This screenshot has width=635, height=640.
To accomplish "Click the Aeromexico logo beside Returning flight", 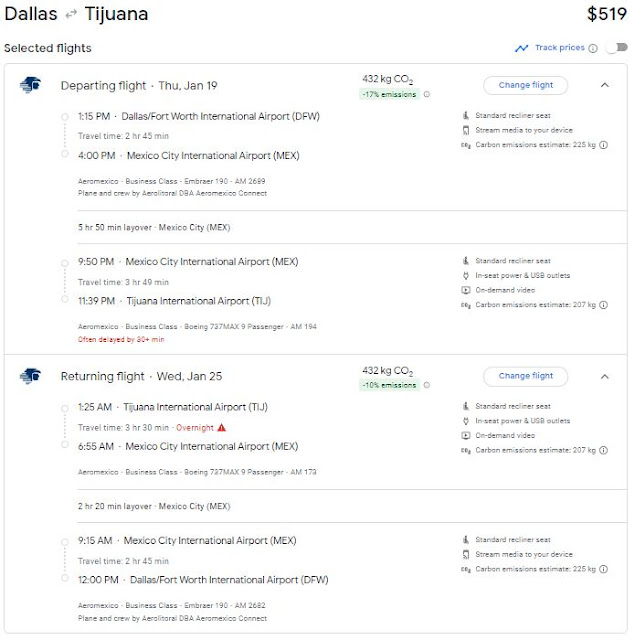I will (30, 376).
